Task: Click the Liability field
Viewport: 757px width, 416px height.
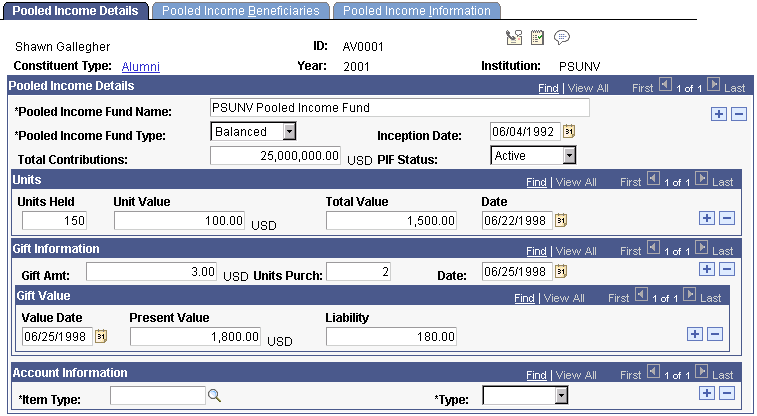Action: tap(391, 336)
